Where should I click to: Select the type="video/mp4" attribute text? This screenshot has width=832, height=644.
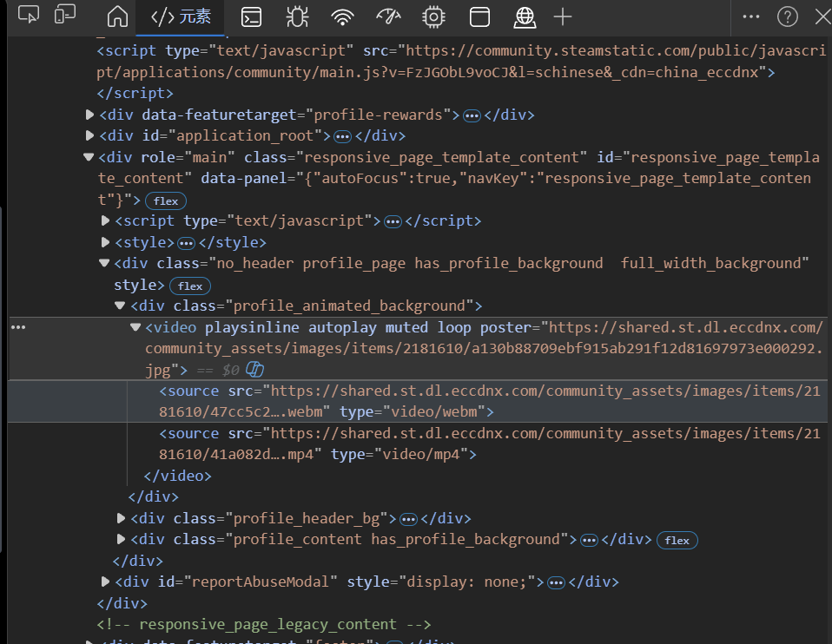pos(399,454)
